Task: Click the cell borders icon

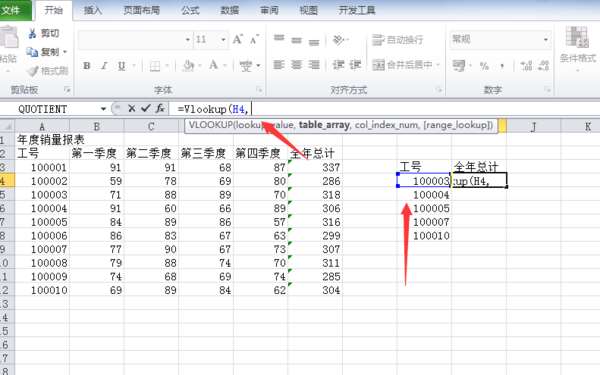Action: (x=155, y=66)
